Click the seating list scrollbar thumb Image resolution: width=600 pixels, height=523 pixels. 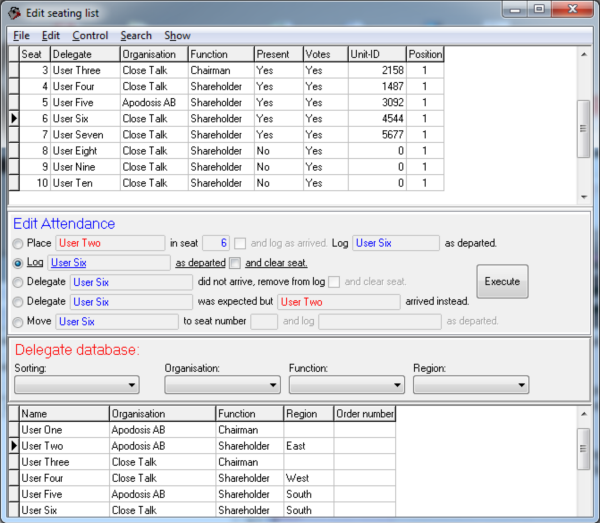(x=583, y=129)
